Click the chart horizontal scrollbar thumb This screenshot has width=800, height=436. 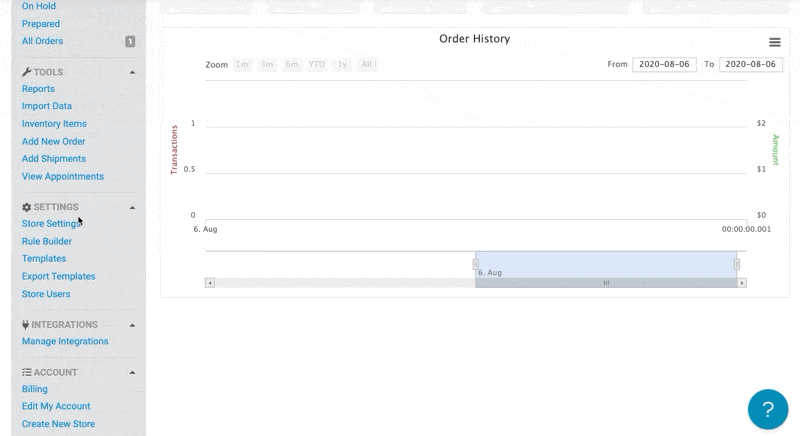[x=605, y=283]
